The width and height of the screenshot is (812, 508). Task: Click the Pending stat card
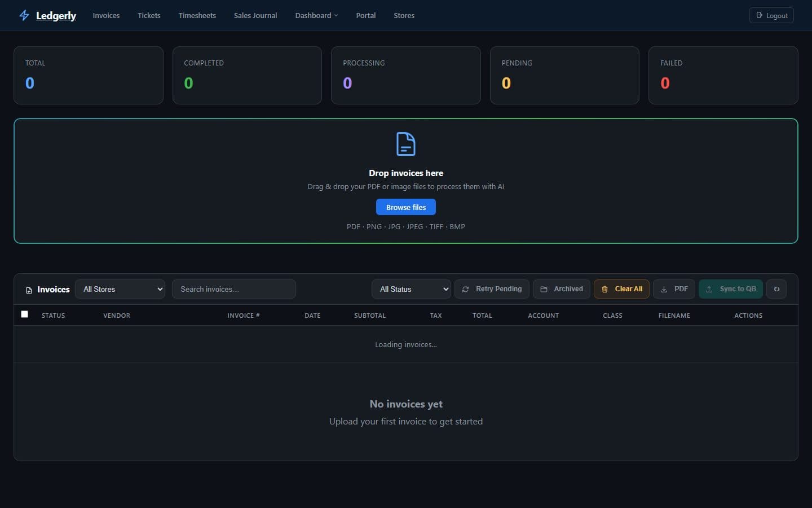click(x=564, y=75)
